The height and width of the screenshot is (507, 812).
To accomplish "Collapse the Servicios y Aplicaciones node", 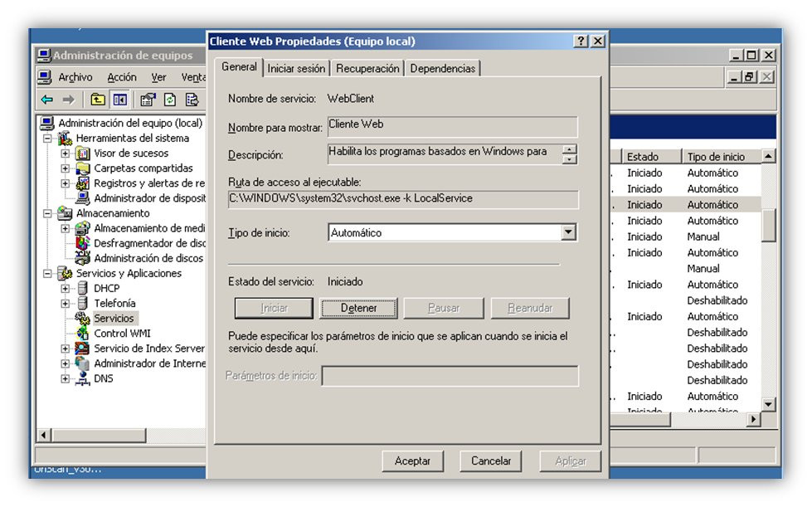I will (47, 274).
